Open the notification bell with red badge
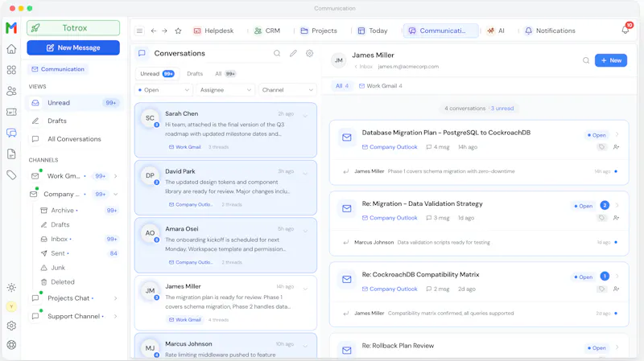Viewport: 644px width, 361px height. (625, 30)
